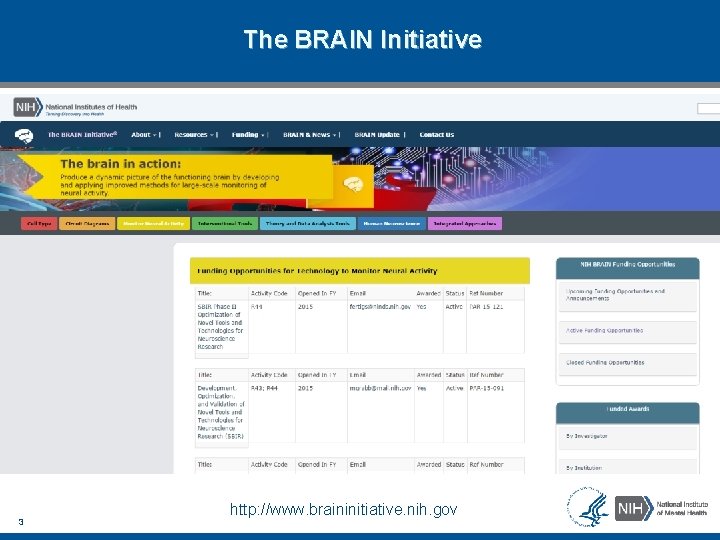Open The BRAIN Initiative home link
Image resolution: width=720 pixels, height=540 pixels.
click(x=83, y=135)
